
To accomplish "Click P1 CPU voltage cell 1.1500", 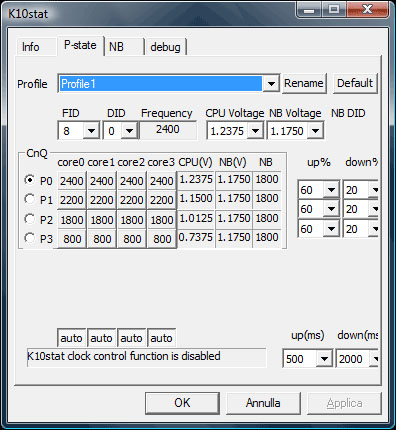I will [196, 199].
